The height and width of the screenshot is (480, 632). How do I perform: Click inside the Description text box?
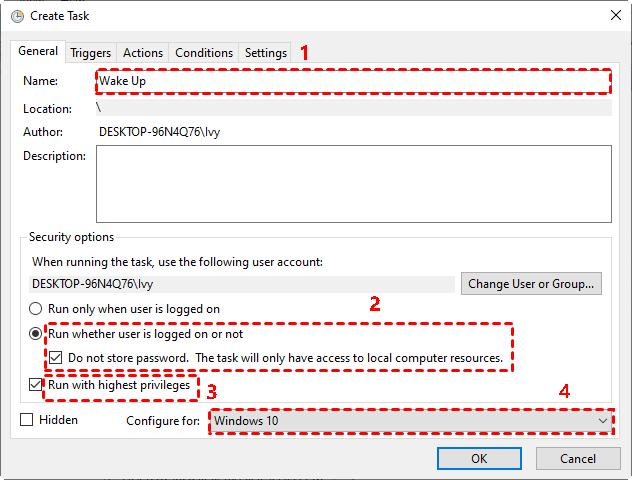[353, 181]
